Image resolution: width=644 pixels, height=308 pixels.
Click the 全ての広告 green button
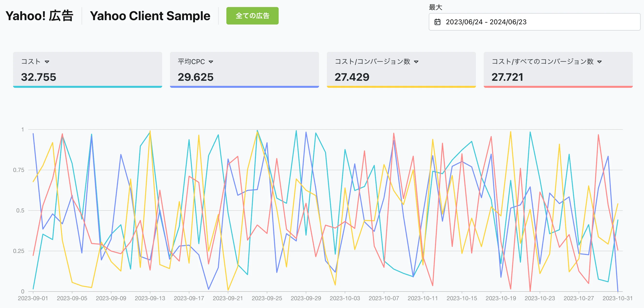[x=252, y=16]
